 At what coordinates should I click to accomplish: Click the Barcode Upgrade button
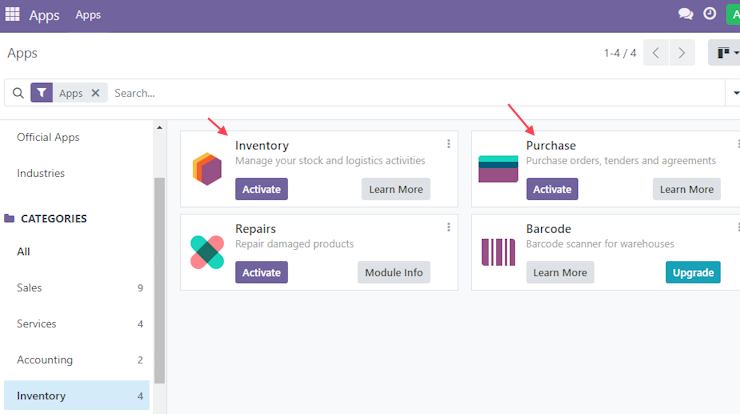[x=693, y=272]
